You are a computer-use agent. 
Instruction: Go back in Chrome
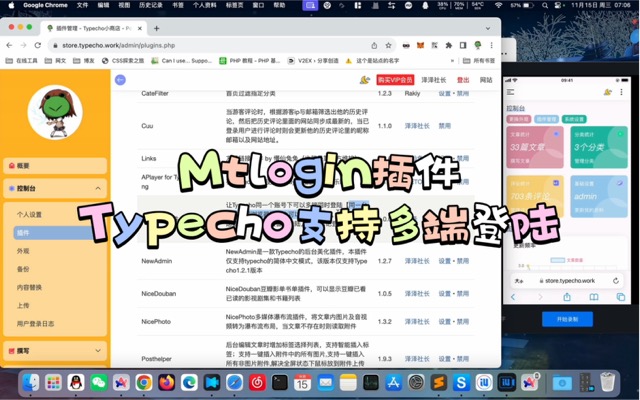click(9, 45)
